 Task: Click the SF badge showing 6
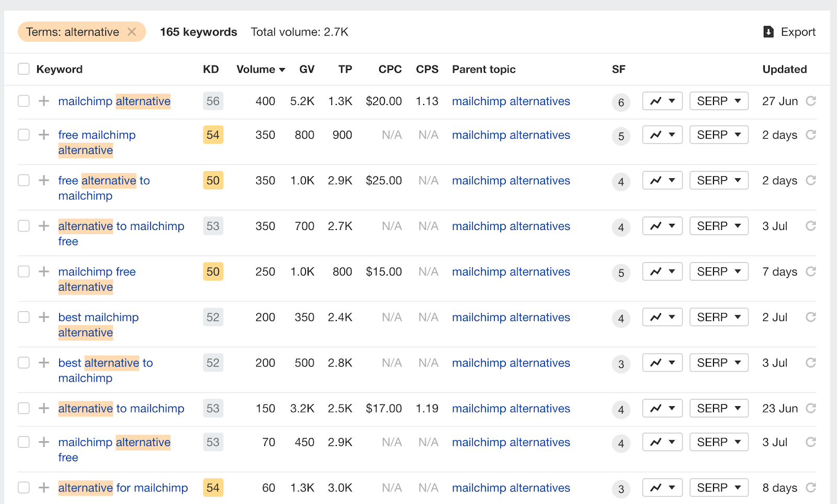tap(621, 102)
